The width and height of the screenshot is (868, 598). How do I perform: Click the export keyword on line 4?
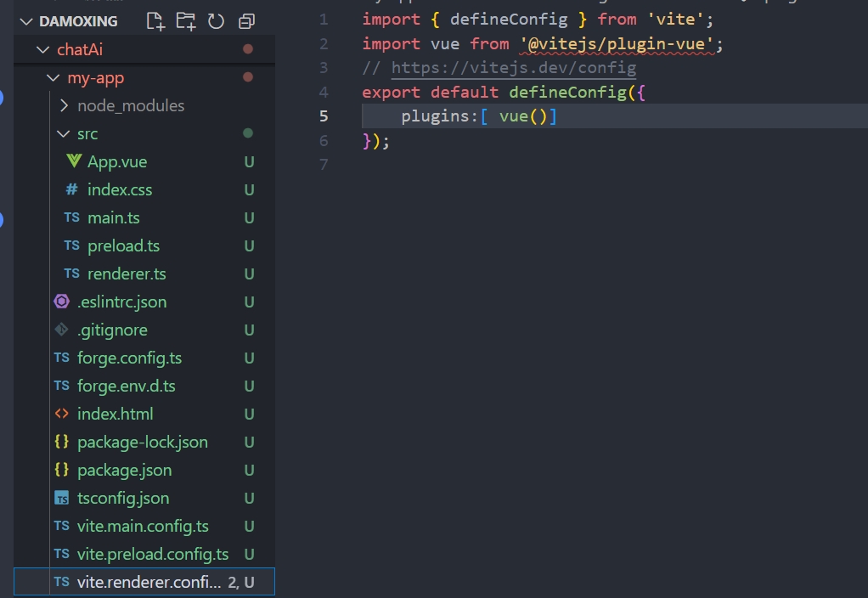pyautogui.click(x=391, y=92)
